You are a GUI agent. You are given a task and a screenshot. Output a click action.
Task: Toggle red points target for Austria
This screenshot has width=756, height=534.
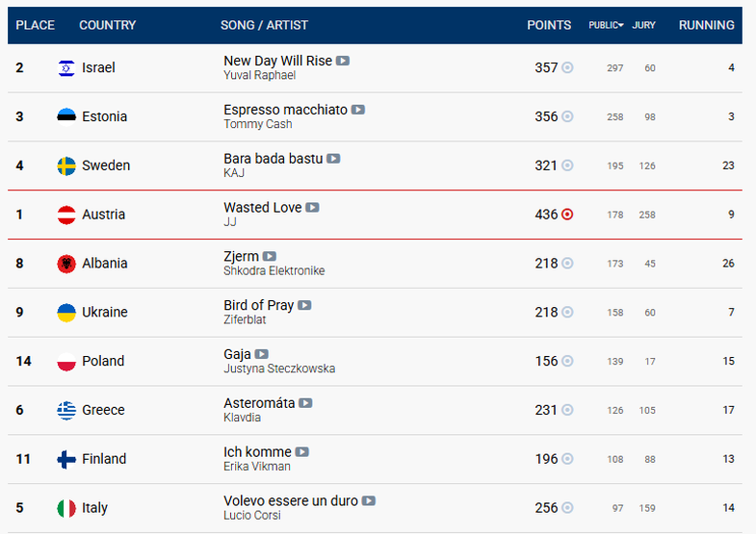[x=567, y=215]
